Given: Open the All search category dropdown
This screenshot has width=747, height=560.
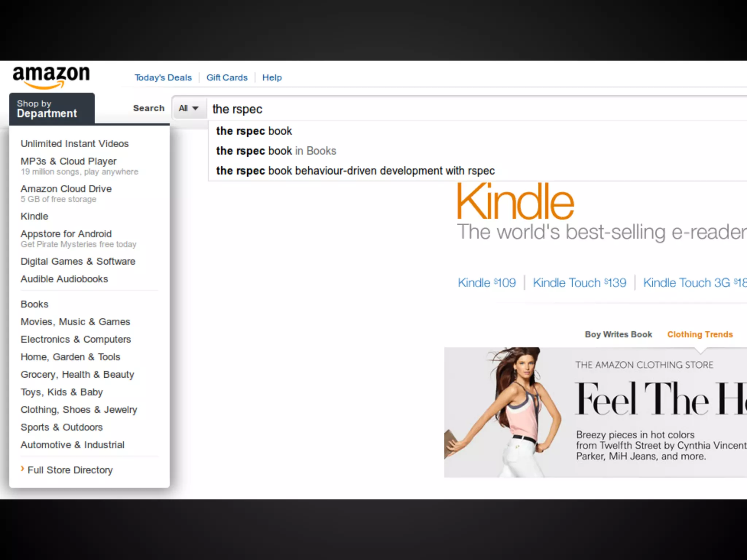Looking at the screenshot, I should coord(188,108).
